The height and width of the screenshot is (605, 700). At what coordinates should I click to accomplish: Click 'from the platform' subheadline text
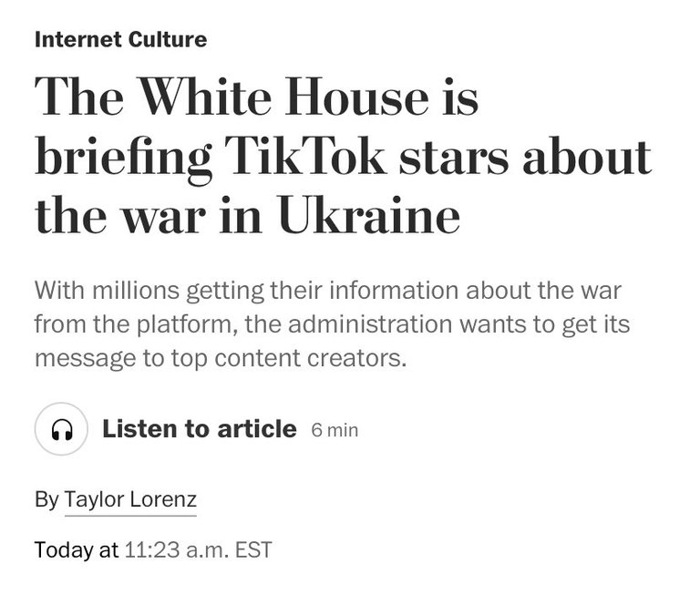tap(136, 324)
